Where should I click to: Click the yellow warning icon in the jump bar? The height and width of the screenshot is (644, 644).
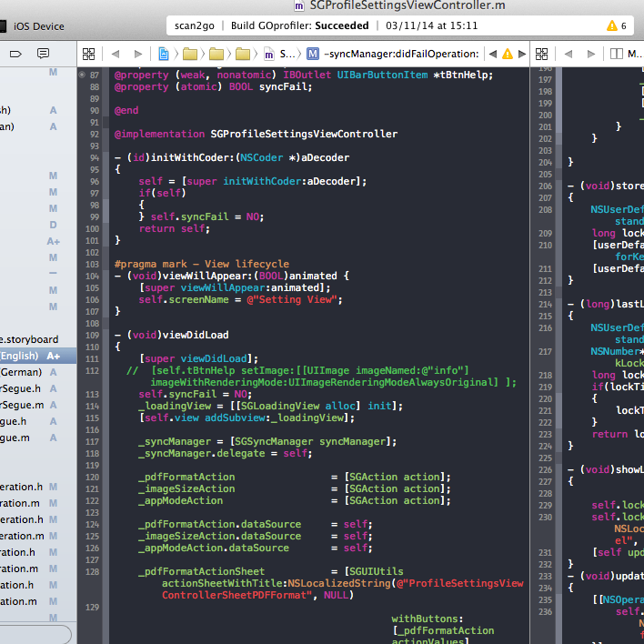click(x=508, y=54)
